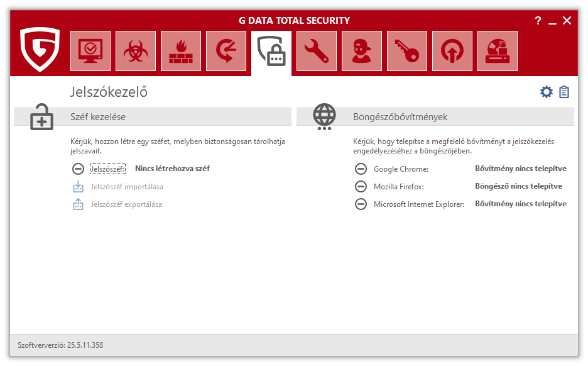Click the open padlock safe icon
Viewport: 588px width, 366px height.
coord(41,117)
